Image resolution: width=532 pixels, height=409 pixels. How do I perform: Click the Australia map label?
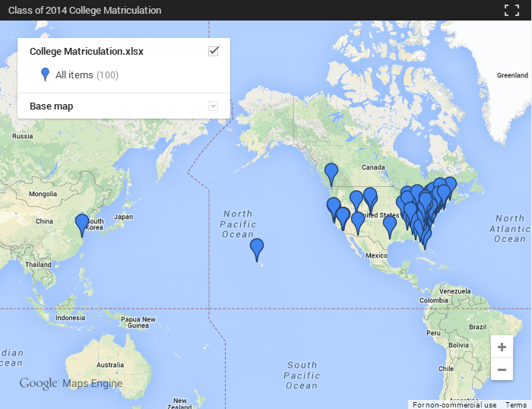(x=110, y=365)
